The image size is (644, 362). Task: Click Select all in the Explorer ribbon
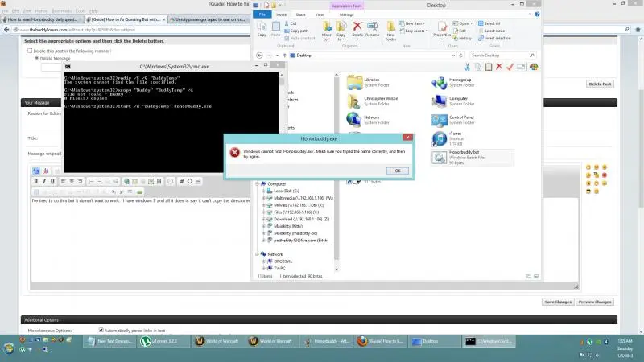pos(489,23)
